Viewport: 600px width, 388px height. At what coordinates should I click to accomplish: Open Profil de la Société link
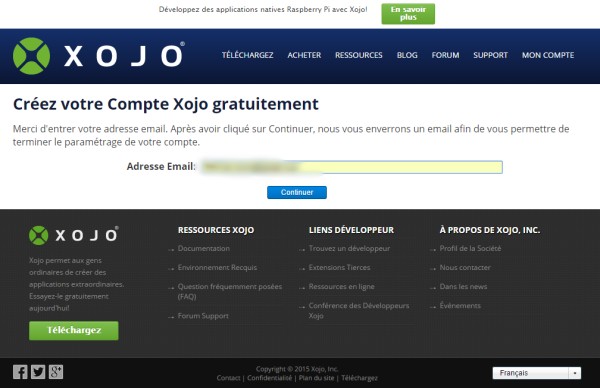pos(470,248)
